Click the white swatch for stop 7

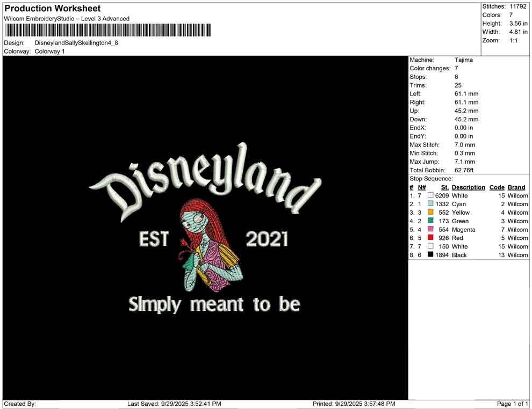click(x=430, y=246)
